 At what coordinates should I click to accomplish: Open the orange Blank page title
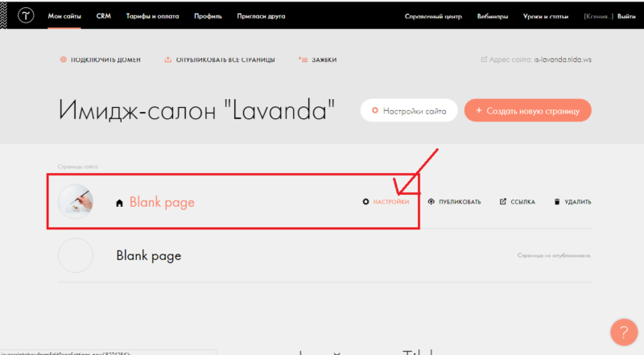tap(162, 202)
